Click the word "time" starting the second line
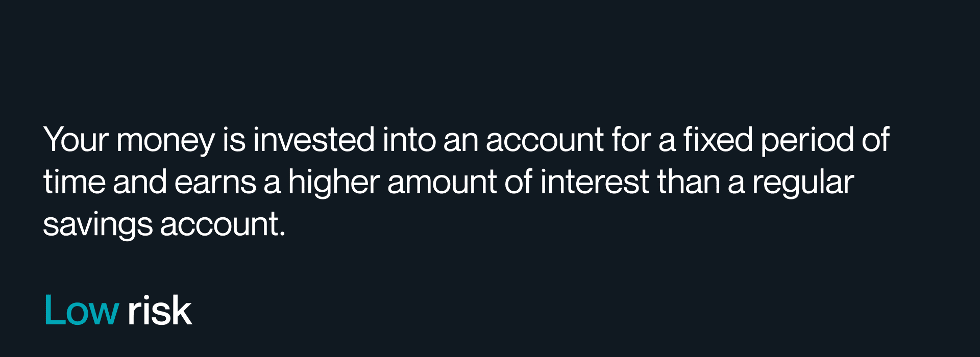 click(74, 183)
